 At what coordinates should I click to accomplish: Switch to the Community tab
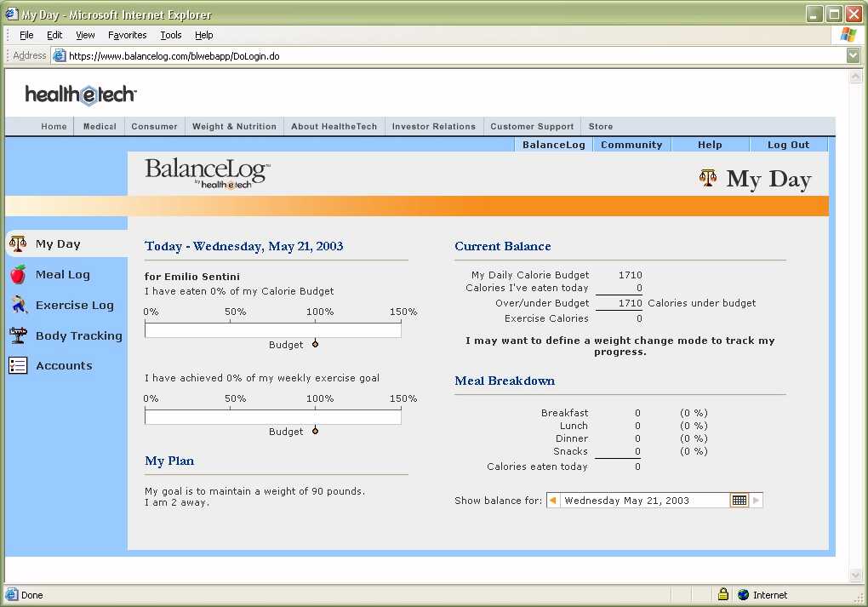[631, 145]
